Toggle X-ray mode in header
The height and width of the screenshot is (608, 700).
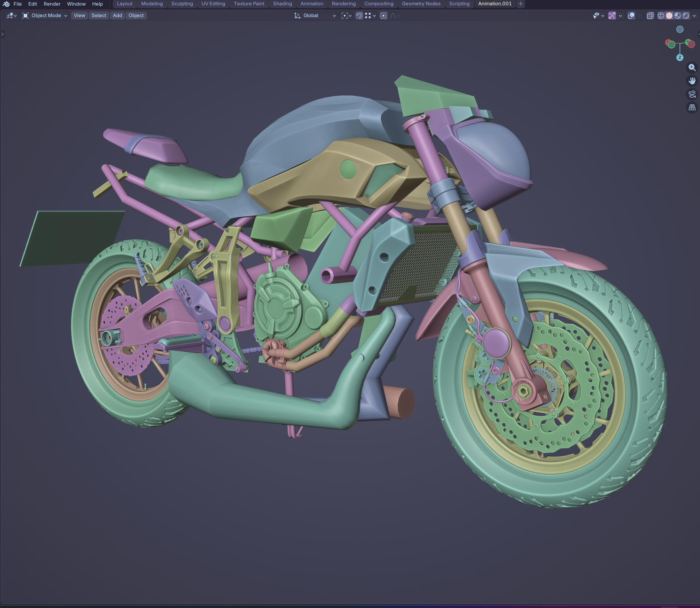[x=650, y=15]
